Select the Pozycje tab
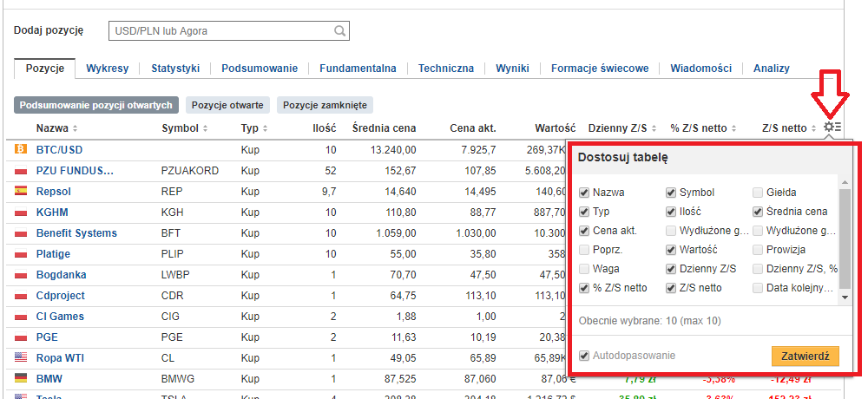 pyautogui.click(x=45, y=69)
